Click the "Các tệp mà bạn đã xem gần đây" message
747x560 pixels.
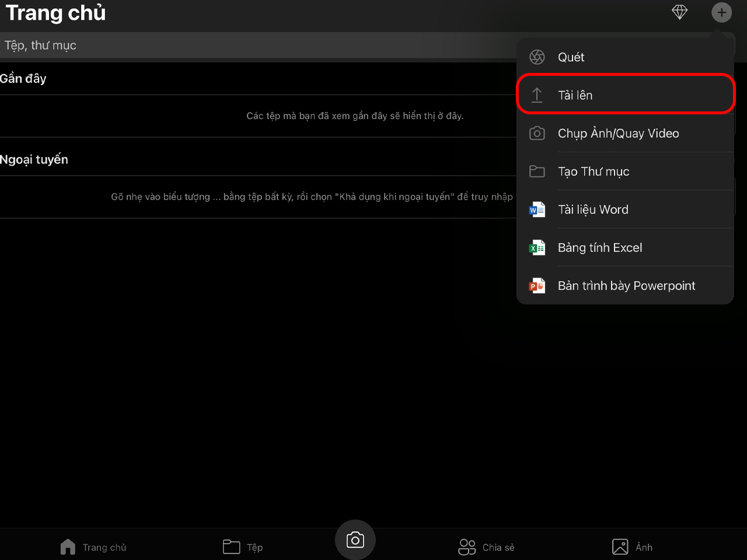pos(355,116)
